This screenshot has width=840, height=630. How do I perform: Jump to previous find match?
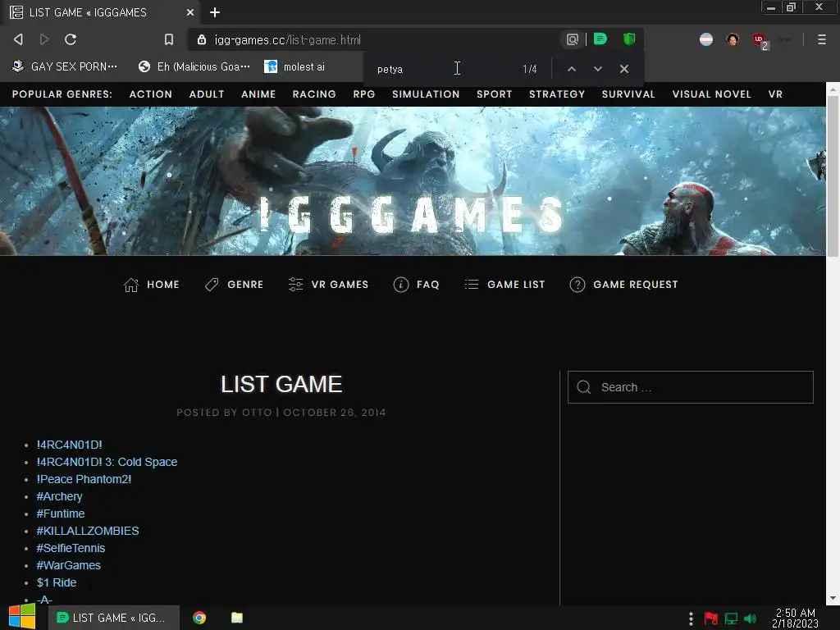[x=572, y=69]
